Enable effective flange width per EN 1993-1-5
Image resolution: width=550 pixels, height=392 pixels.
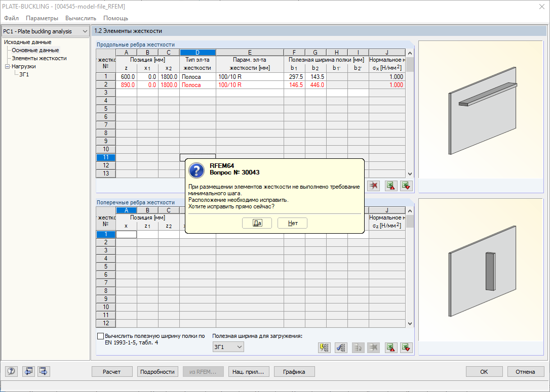point(100,336)
